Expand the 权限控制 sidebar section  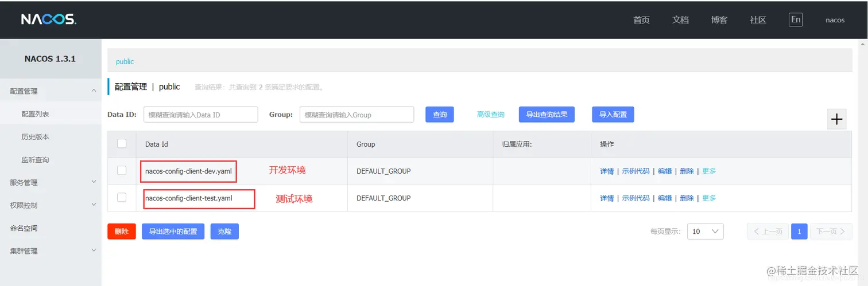click(51, 205)
